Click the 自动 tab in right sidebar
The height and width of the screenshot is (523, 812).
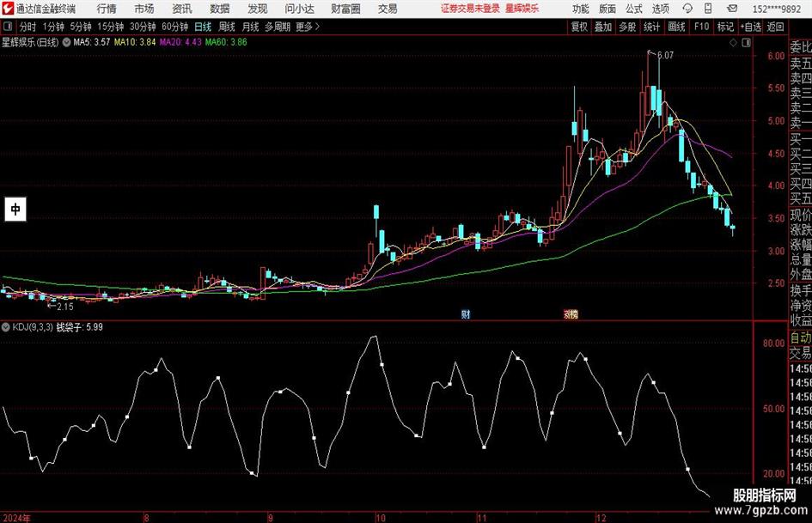800,338
